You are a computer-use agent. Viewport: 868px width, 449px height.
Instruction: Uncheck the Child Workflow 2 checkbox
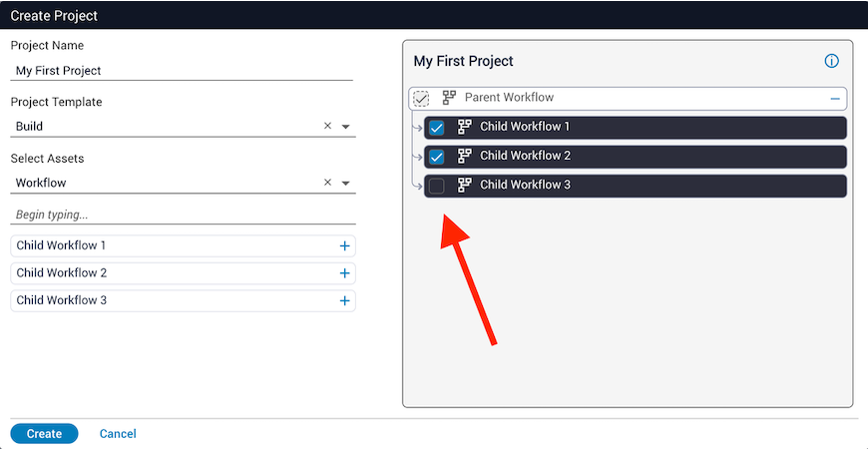coord(436,157)
